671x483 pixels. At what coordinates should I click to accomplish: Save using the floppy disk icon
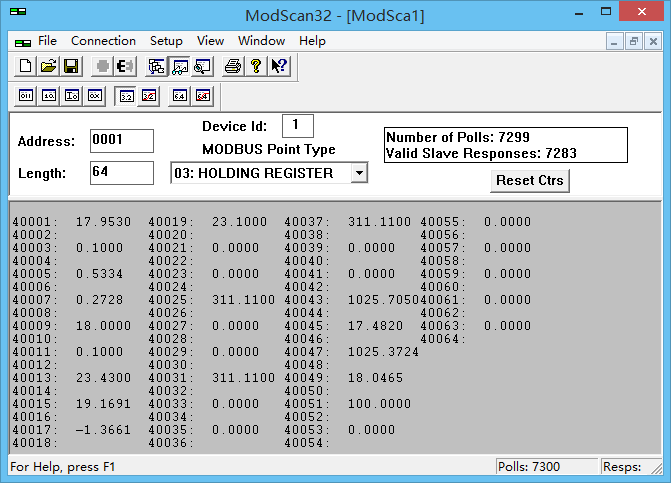point(70,66)
